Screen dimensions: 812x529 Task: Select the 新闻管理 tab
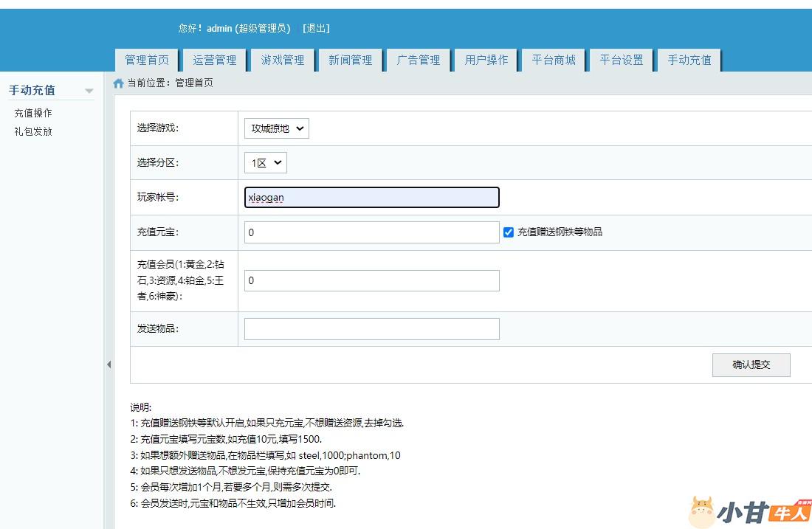pos(350,60)
